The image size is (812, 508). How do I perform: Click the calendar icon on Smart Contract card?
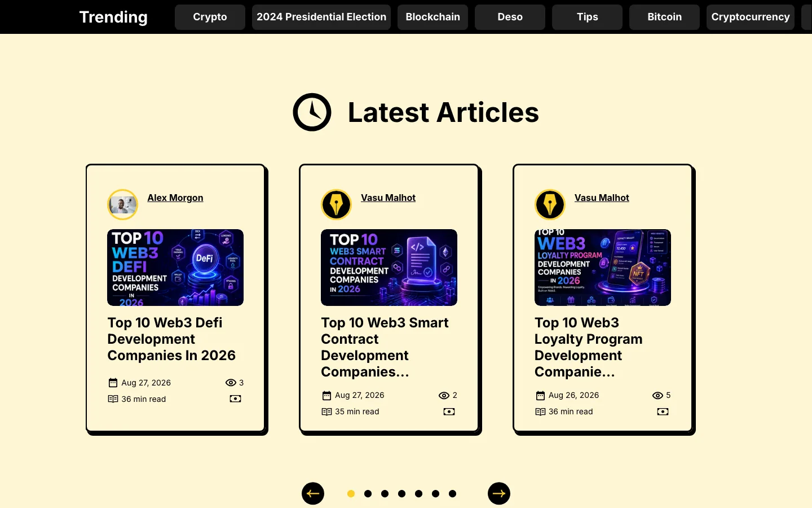coord(326,395)
